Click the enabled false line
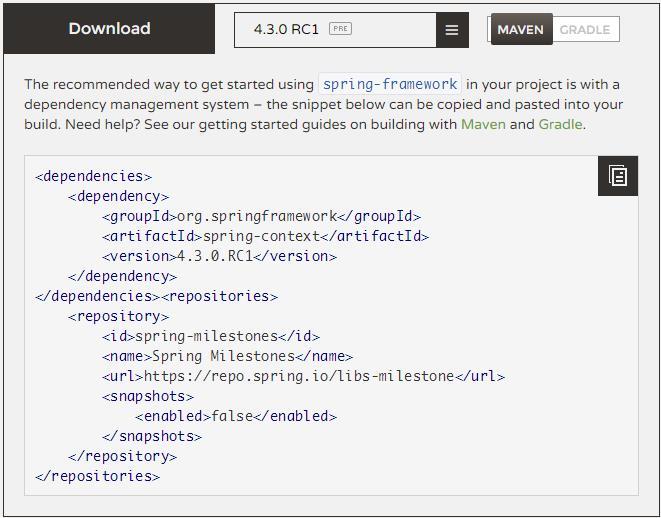Viewport: 661px width, 518px height. [x=236, y=416]
